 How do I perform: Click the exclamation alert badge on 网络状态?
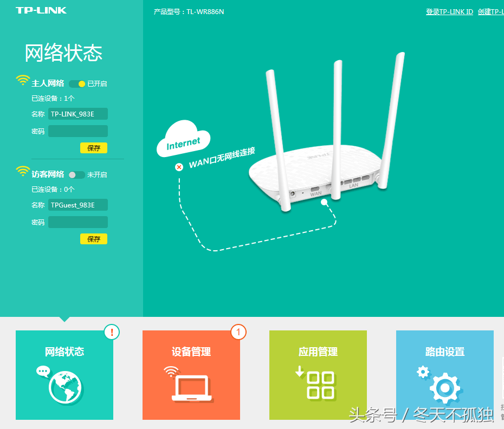pos(112,332)
